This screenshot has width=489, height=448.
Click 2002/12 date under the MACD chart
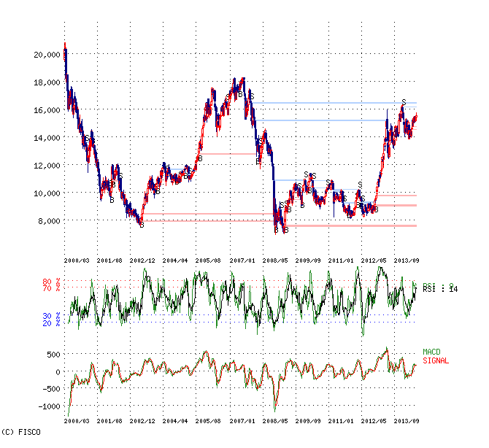[x=142, y=421]
